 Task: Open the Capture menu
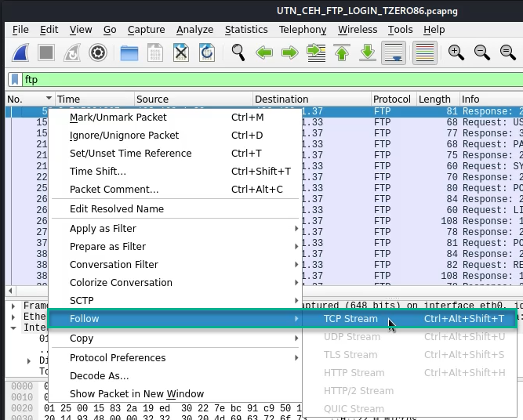[x=146, y=30]
